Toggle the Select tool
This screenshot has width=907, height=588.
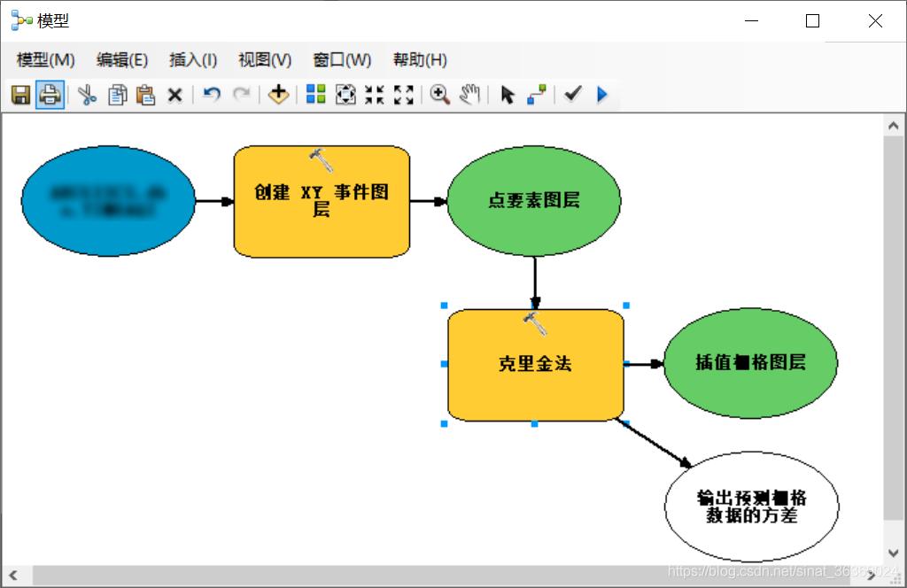[x=506, y=94]
